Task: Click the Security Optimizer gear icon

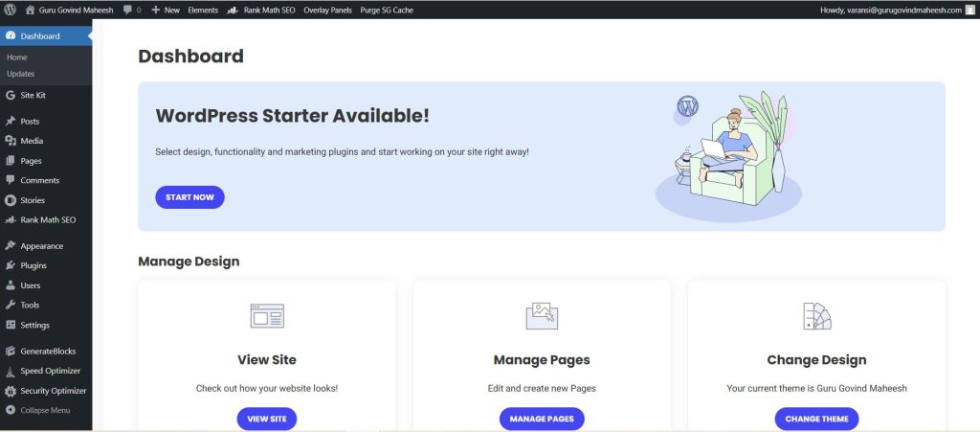Action: tap(10, 392)
